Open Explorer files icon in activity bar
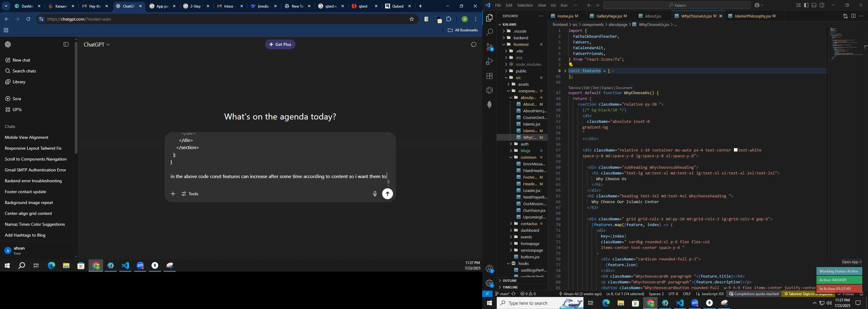868x309 pixels. click(x=489, y=18)
